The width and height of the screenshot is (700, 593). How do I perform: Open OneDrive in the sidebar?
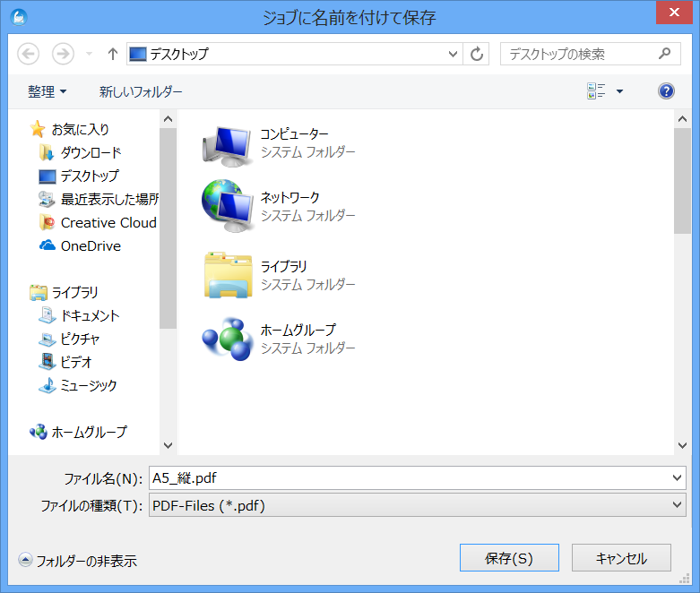pyautogui.click(x=91, y=245)
